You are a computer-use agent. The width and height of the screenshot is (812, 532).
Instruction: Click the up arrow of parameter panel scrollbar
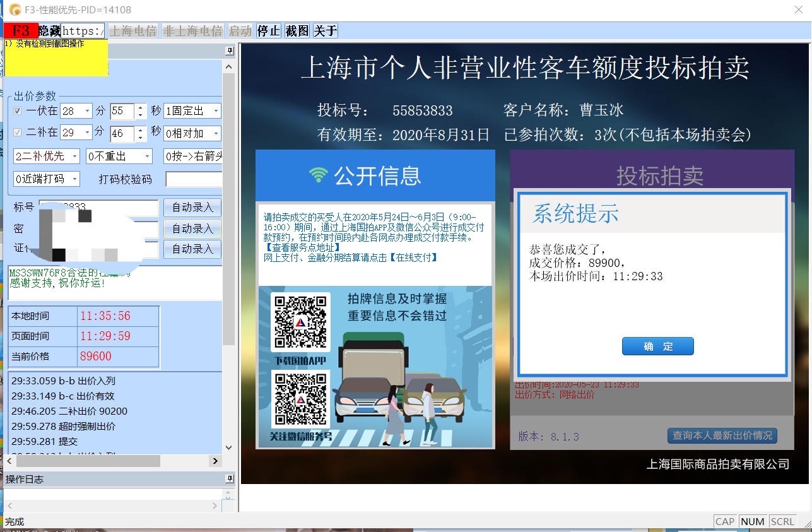(x=230, y=66)
